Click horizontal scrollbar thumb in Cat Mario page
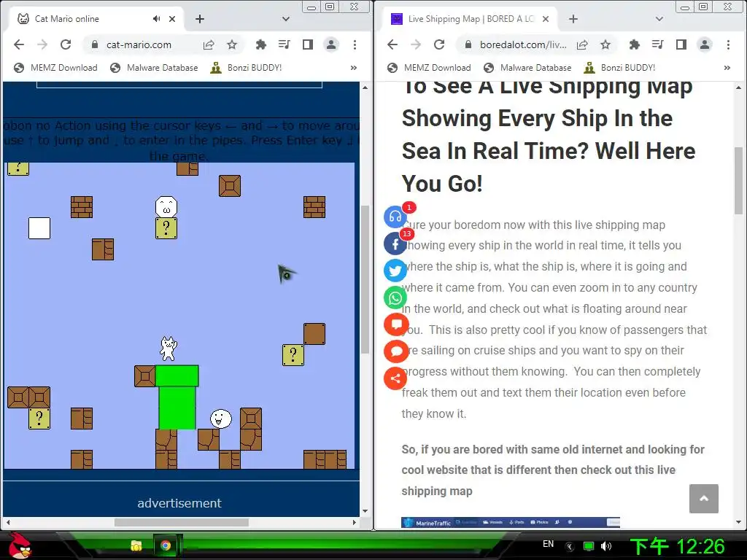 [182, 522]
